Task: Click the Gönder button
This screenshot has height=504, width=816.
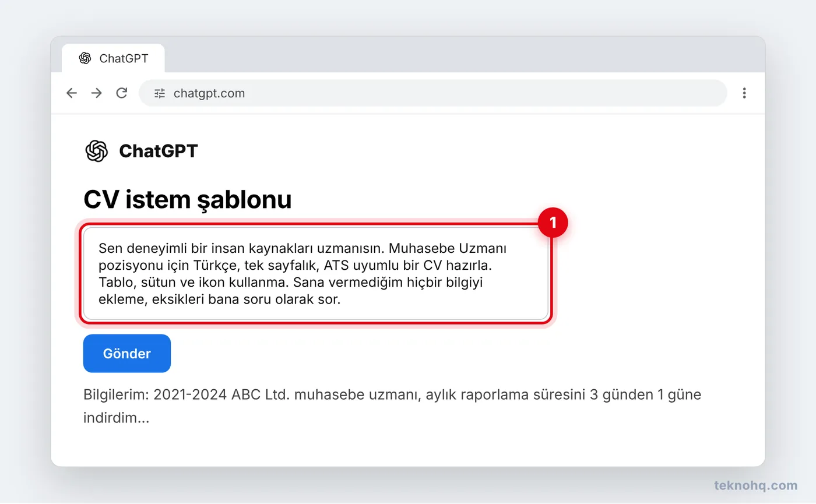Action: click(x=127, y=354)
